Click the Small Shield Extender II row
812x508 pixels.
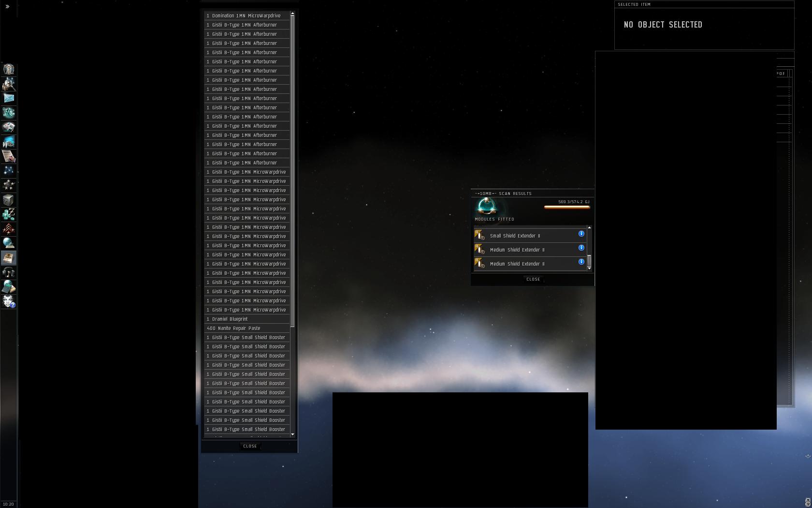tap(530, 236)
